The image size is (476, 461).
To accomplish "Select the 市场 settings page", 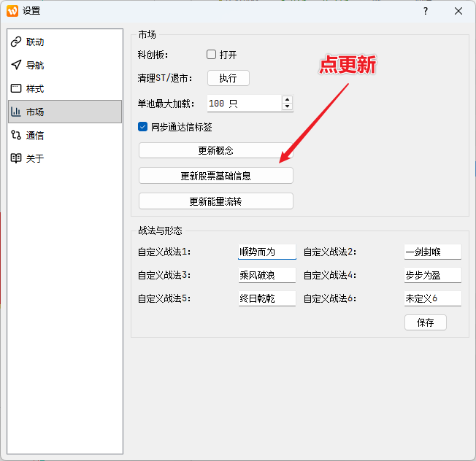I will [x=65, y=112].
